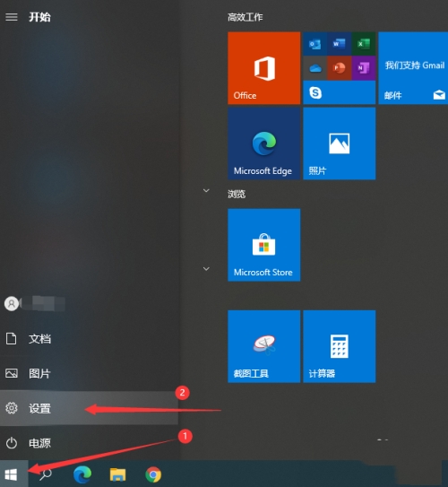This screenshot has width=448, height=487.
Task: Open Google Chrome from the taskbar
Action: click(x=153, y=474)
